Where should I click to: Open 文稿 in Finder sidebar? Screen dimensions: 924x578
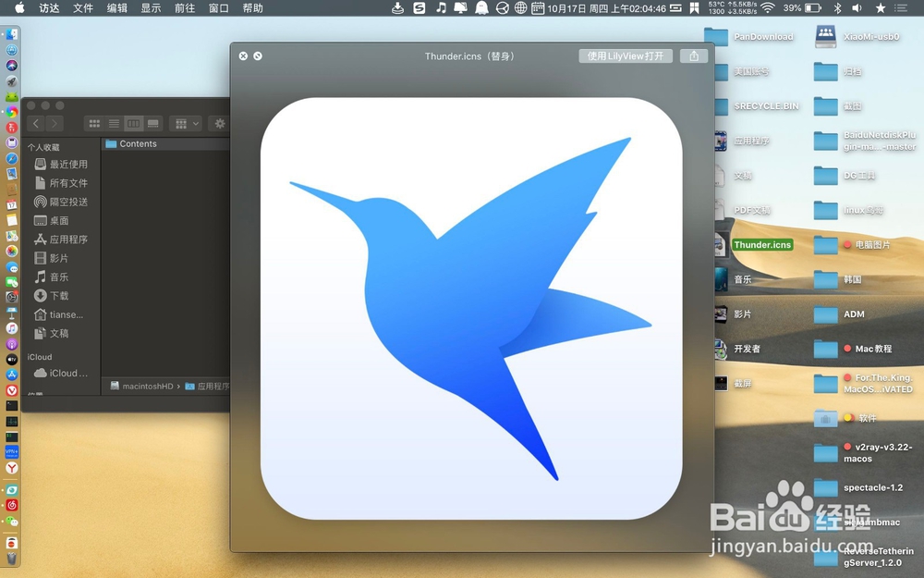[x=51, y=333]
